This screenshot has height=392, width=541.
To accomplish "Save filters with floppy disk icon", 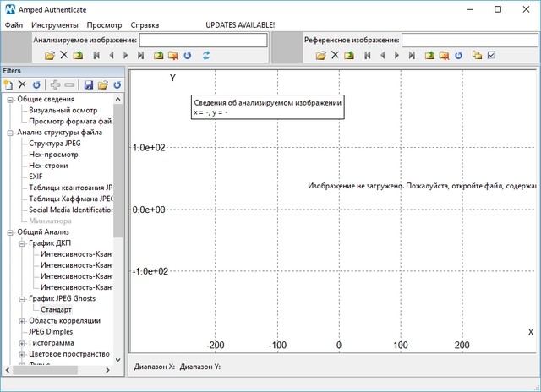I will coord(89,85).
